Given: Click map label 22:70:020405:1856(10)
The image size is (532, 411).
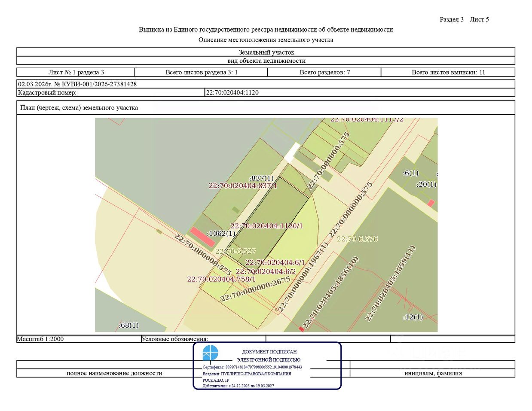Looking at the screenshot, I should click(x=330, y=293).
